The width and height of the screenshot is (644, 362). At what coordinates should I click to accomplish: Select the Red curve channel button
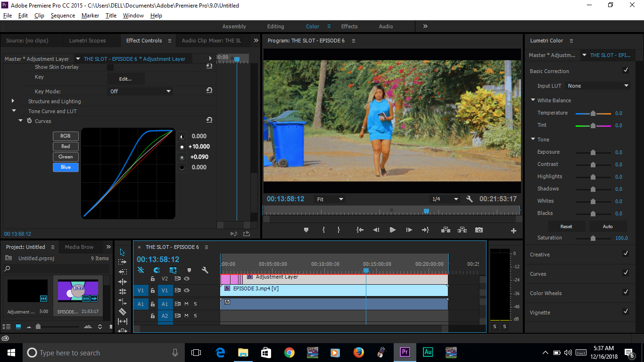[x=66, y=146]
